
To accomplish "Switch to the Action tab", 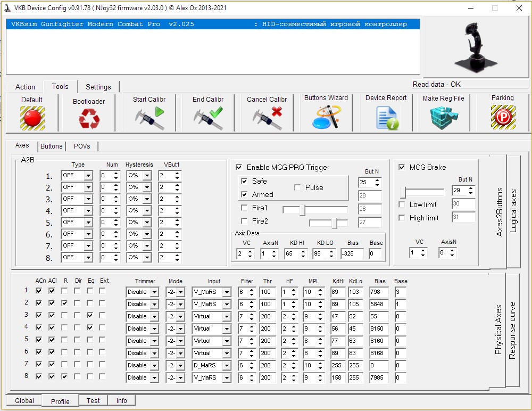I will point(25,87).
